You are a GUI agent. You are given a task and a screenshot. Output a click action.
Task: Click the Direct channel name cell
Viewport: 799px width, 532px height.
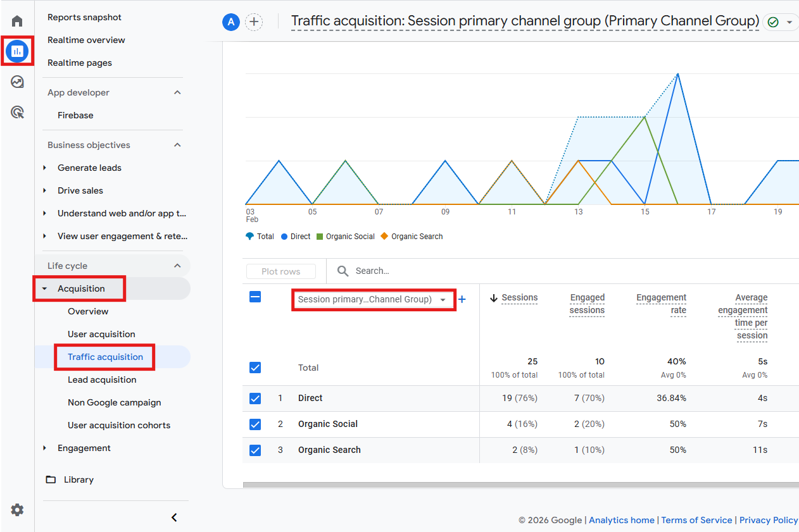[310, 399]
